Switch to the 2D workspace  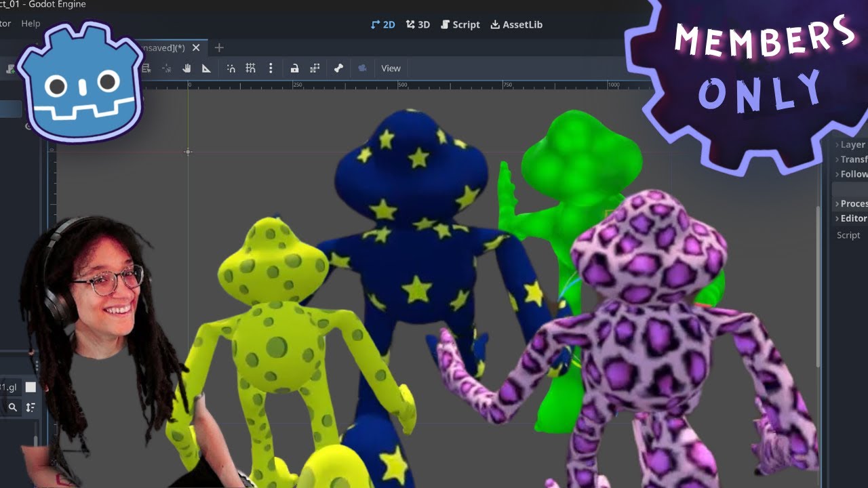(383, 24)
